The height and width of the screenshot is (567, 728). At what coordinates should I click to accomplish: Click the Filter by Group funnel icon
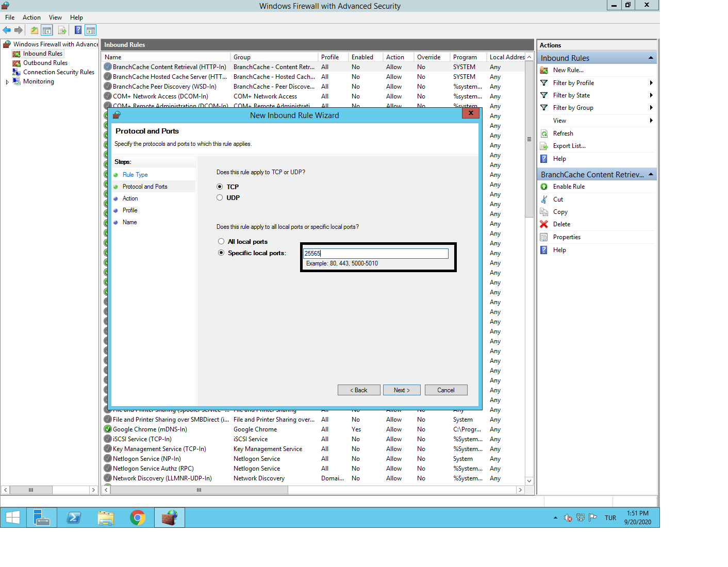pos(544,108)
